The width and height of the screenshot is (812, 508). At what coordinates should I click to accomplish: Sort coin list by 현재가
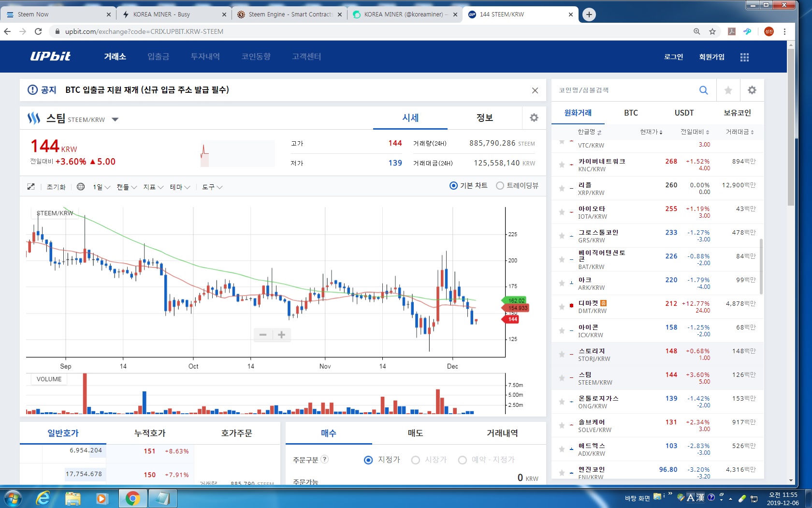[651, 132]
